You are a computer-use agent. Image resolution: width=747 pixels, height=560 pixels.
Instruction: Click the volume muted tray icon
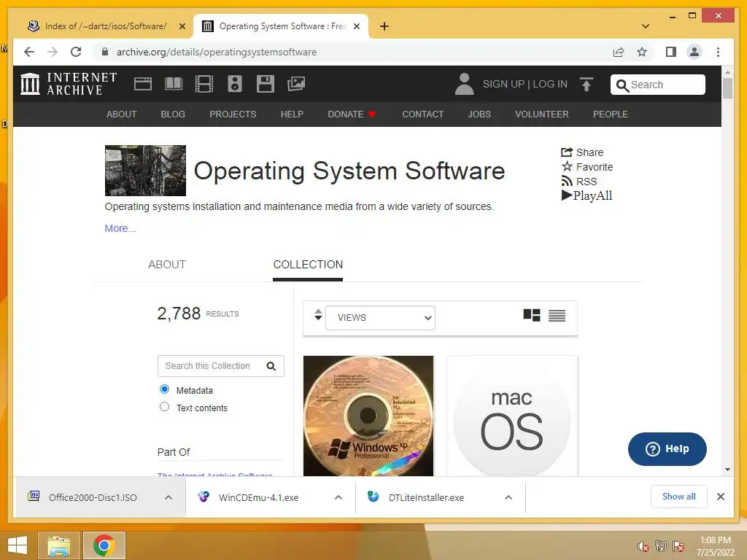[643, 547]
